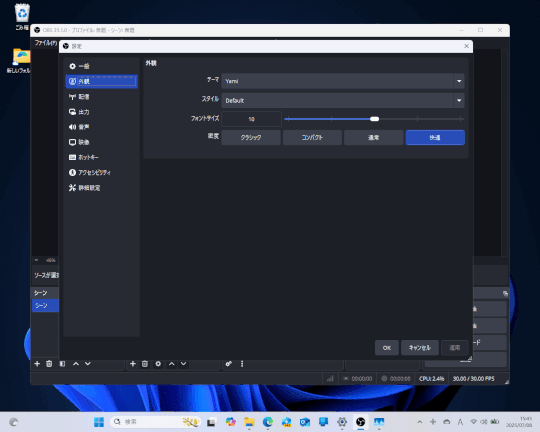The height and width of the screenshot is (432, 540).
Task: Choose コンパクト density option
Action: [312, 137]
